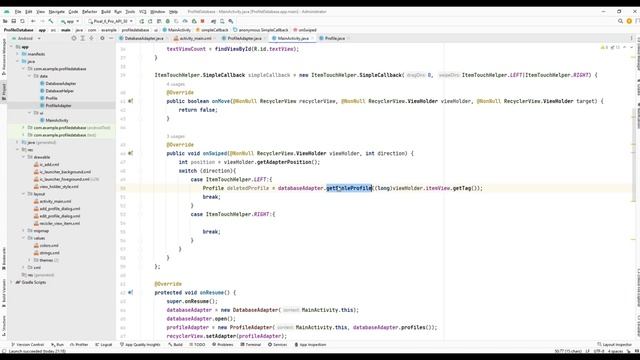Click the Debug bug icon in toolbar
Viewport: 640px width, 360px height.
coord(168,21)
